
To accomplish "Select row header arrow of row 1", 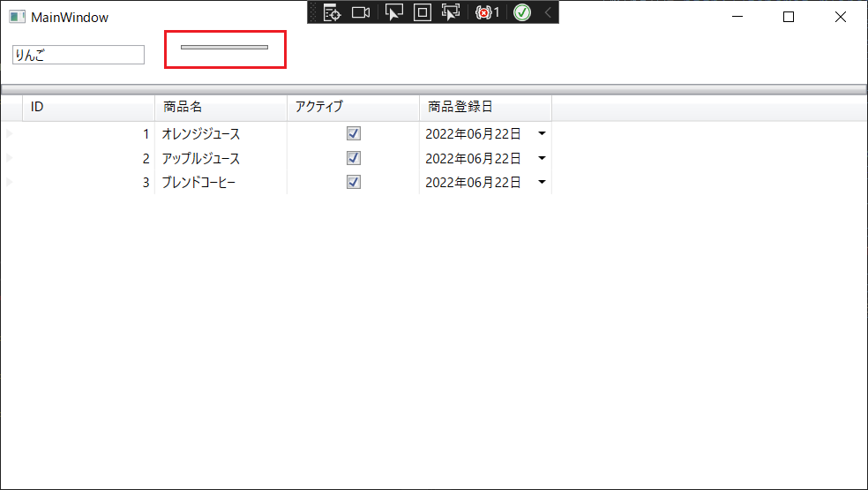I will [x=11, y=133].
